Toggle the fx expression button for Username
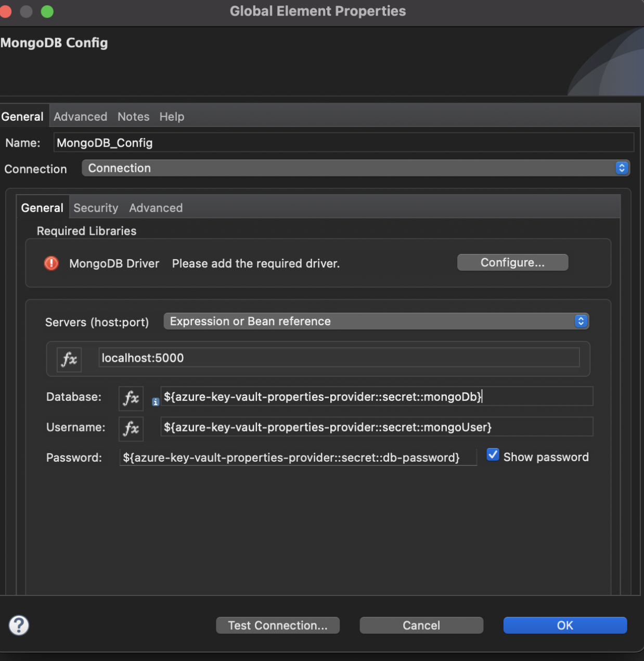The height and width of the screenshot is (661, 644). click(x=131, y=428)
